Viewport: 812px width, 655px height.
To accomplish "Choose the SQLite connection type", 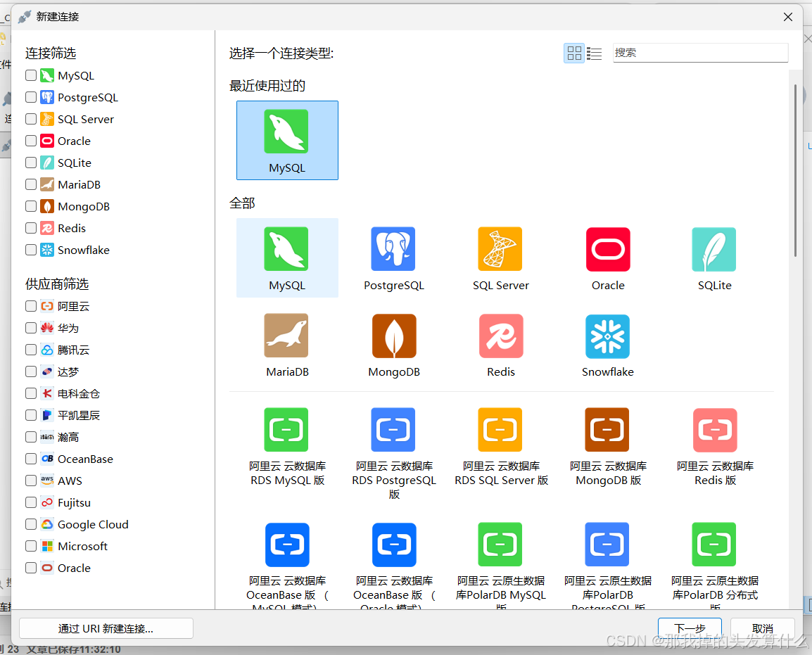I will point(715,258).
